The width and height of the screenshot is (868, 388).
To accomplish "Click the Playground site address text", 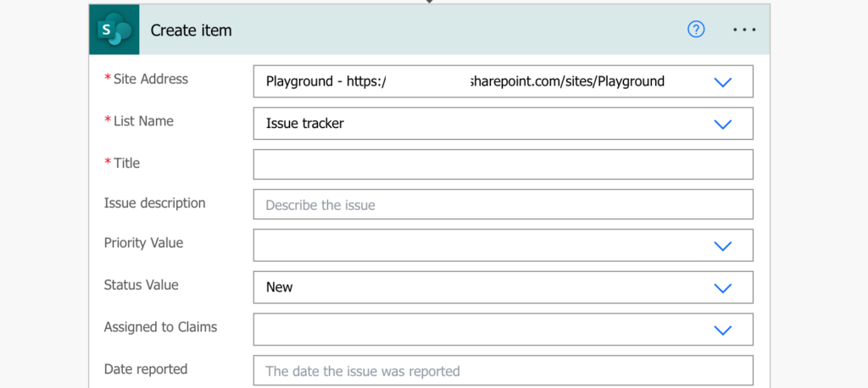I will tap(465, 81).
